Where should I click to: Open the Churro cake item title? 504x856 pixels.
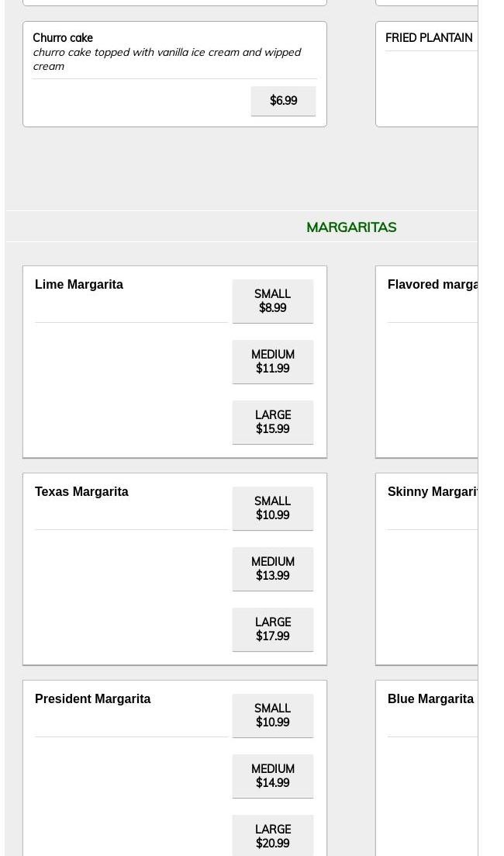click(x=63, y=38)
